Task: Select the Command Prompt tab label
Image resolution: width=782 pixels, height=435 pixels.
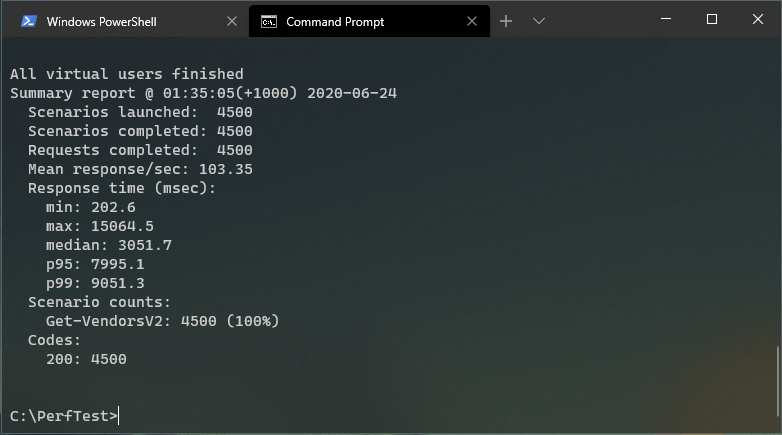Action: [x=335, y=21]
